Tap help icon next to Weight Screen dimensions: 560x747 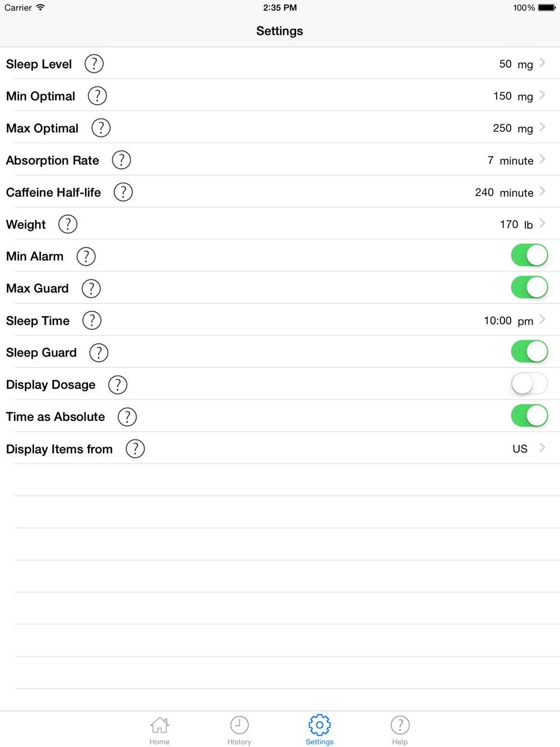click(x=68, y=224)
